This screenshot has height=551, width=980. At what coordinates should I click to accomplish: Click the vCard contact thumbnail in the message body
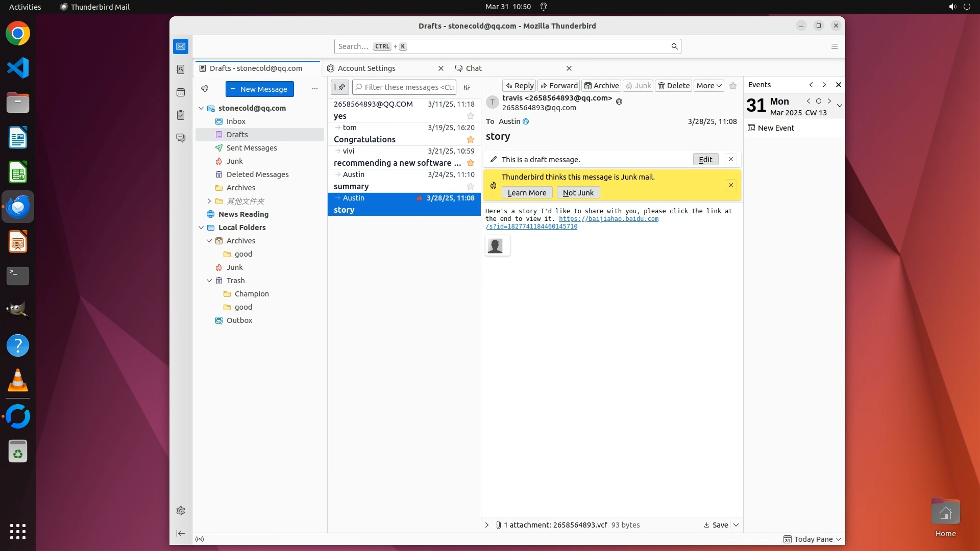click(496, 246)
